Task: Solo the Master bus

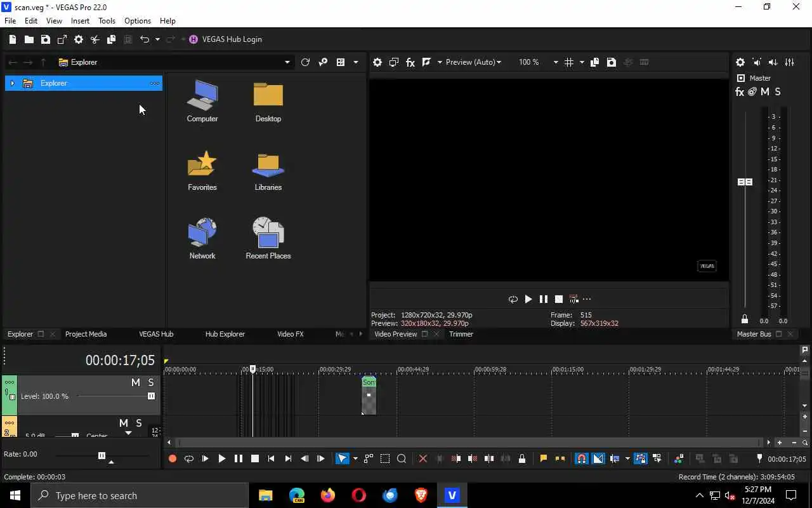Action: pyautogui.click(x=778, y=92)
